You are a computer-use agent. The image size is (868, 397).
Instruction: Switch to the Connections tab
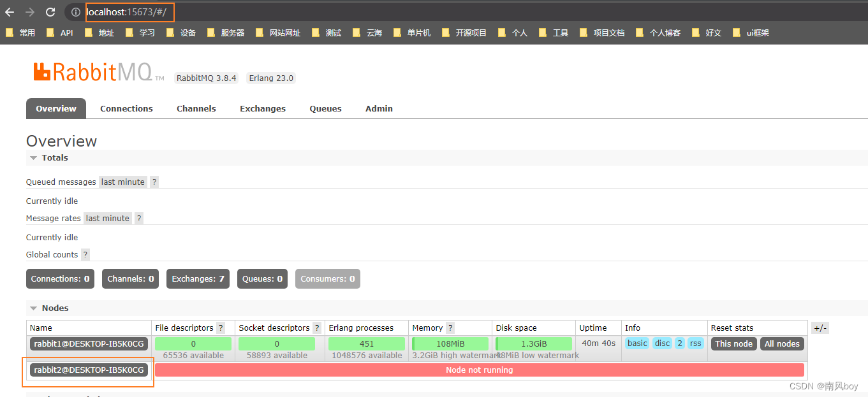click(x=126, y=108)
